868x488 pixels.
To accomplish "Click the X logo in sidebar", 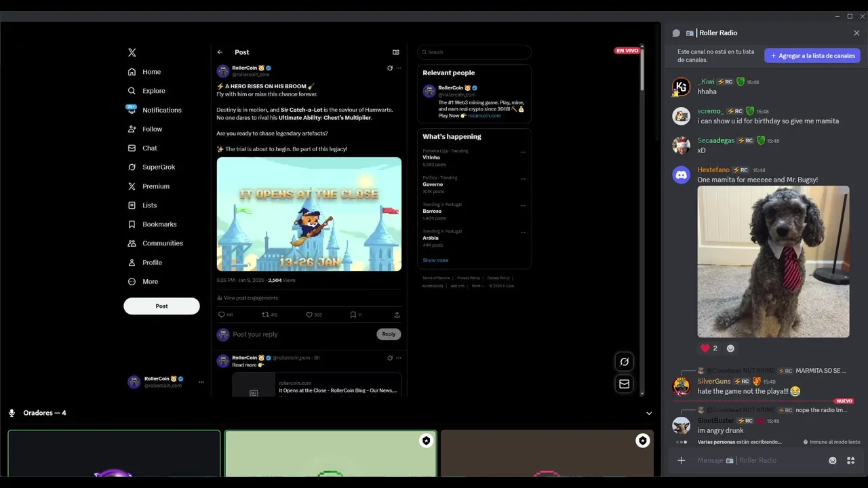I will (132, 52).
